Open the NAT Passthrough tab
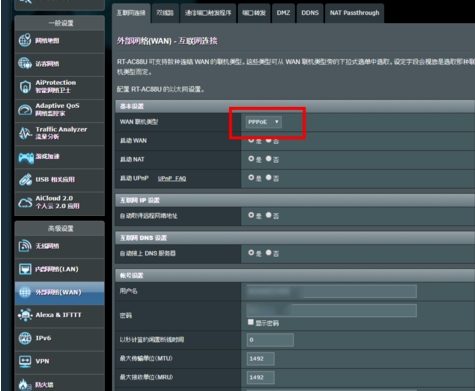Screen dimensions: 475x391 tap(354, 13)
